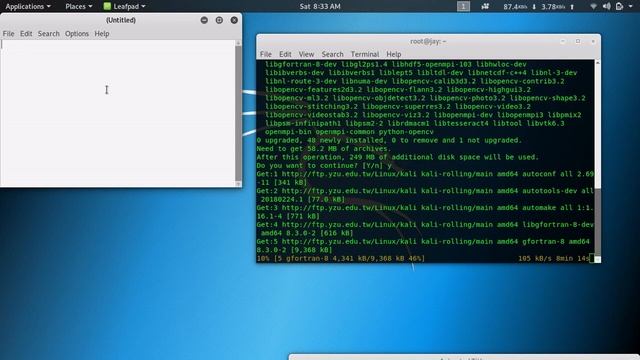Image resolution: width=640 pixels, height=360 pixels.
Task: Open Edit menu in the terminal
Action: click(x=285, y=54)
